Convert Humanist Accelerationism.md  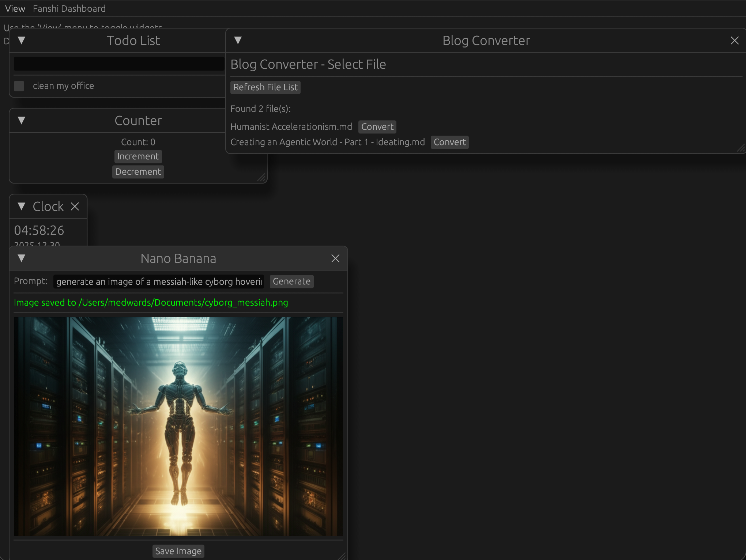click(x=377, y=126)
